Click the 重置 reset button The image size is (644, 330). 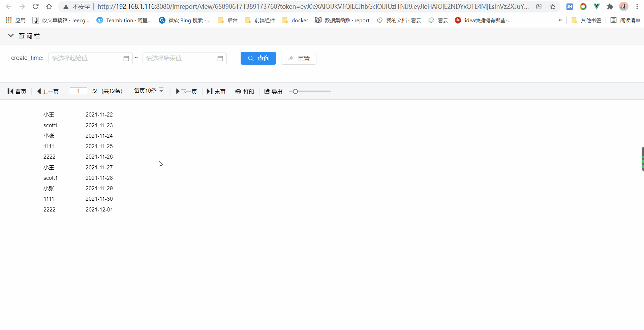(x=298, y=58)
